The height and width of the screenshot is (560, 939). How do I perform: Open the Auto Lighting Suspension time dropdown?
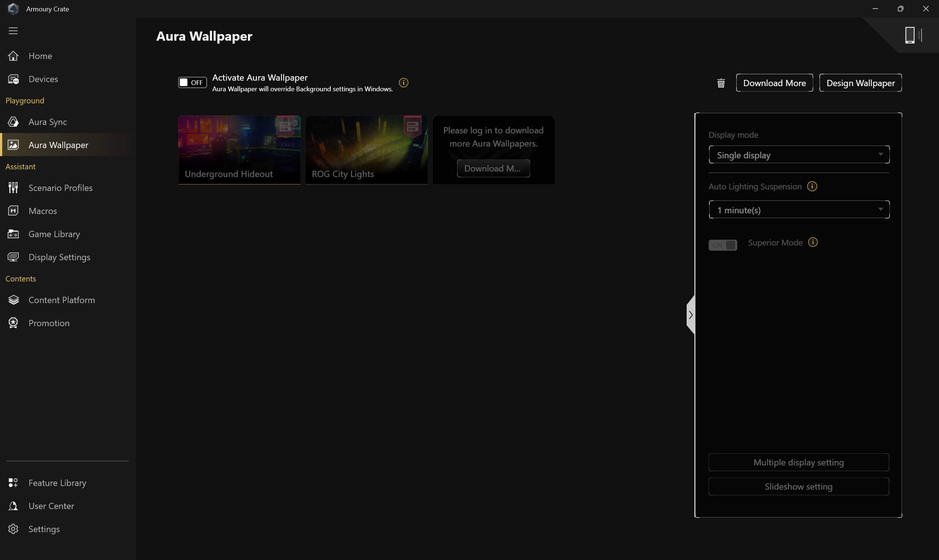[x=799, y=209]
